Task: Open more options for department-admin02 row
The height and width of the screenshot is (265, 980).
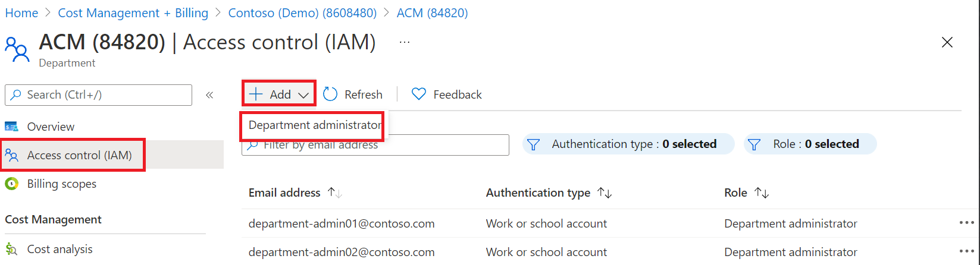Action: (x=966, y=252)
